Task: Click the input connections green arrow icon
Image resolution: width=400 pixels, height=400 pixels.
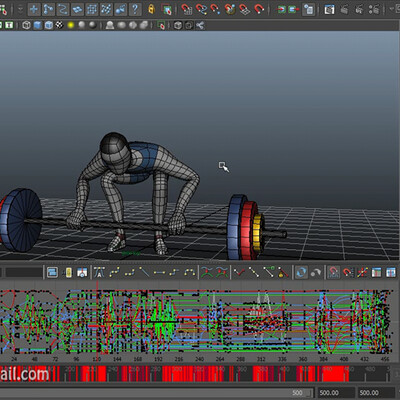Action: (x=282, y=9)
